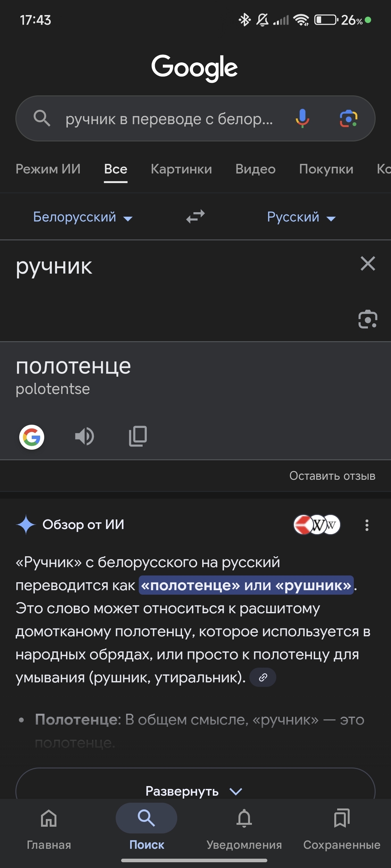Clear the source text 'ручник'
The width and height of the screenshot is (391, 868).
click(x=367, y=263)
